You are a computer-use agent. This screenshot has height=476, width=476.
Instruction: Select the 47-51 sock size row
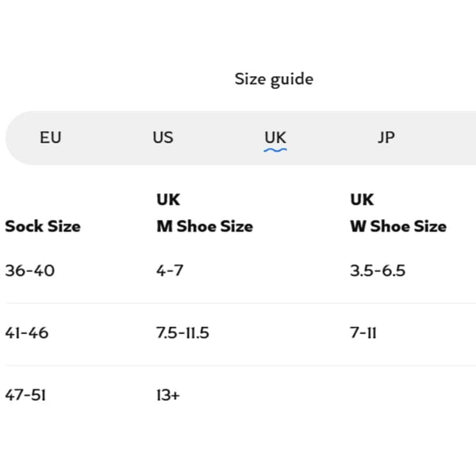pyautogui.click(x=238, y=395)
